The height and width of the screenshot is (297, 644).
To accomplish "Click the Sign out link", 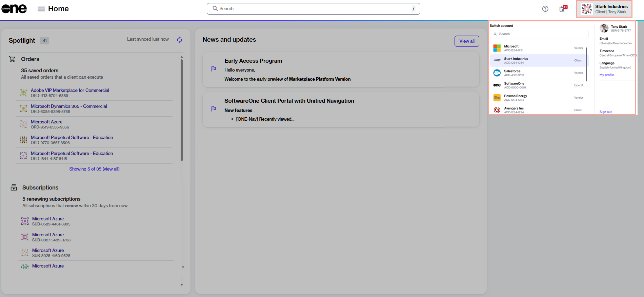I will click(x=605, y=112).
